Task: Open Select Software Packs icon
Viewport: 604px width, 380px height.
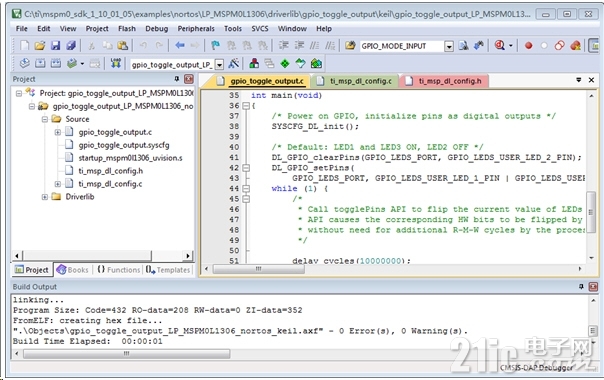Action: [300, 64]
